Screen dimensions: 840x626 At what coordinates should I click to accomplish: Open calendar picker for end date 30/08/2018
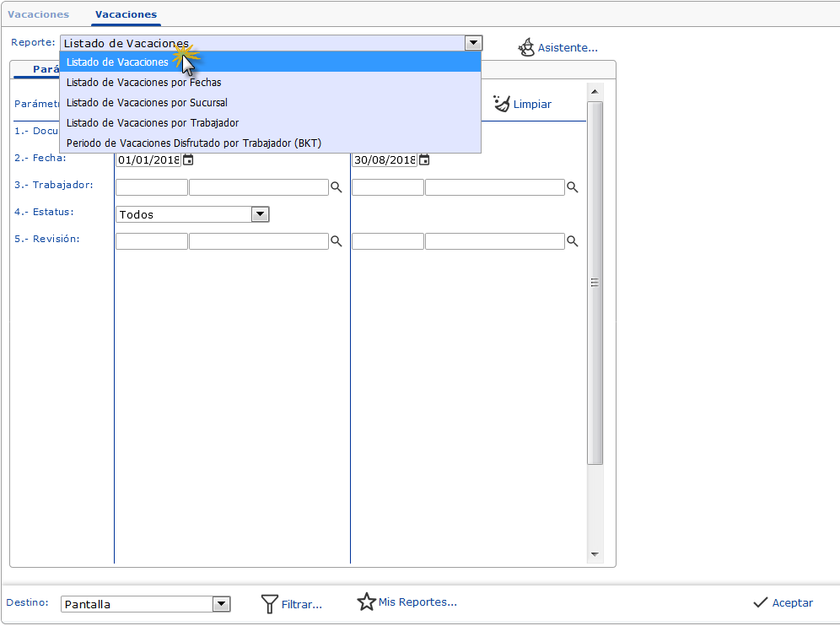point(425,159)
